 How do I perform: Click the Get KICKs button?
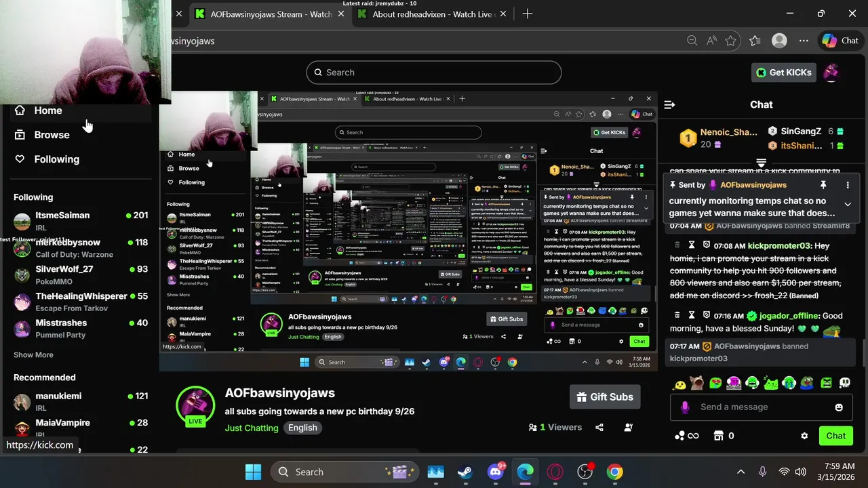coord(784,73)
